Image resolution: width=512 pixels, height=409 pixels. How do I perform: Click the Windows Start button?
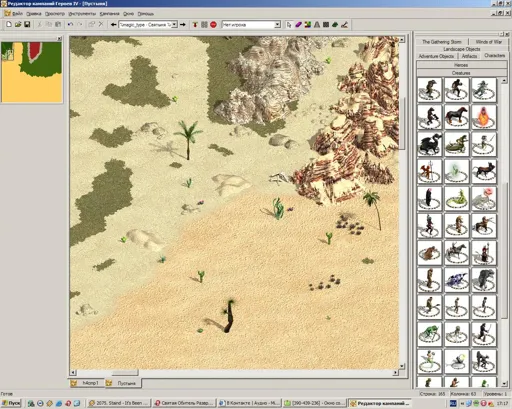pos(11,403)
